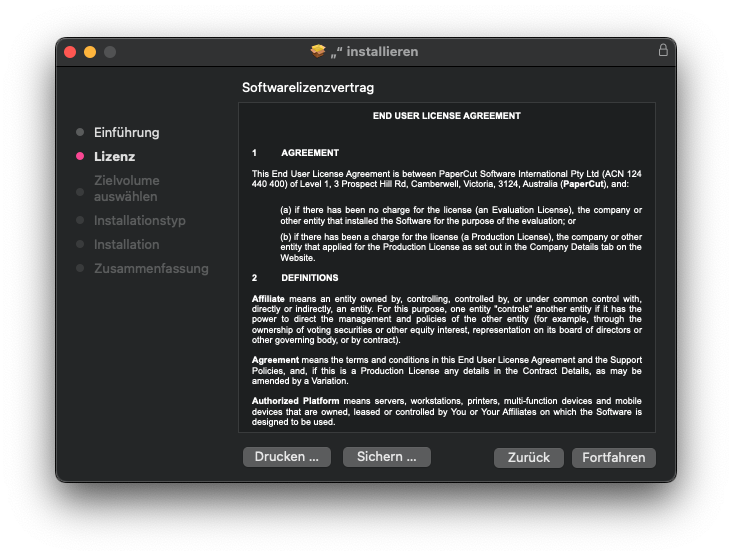
Task: Click the END USER LICENSE AGREEMENT title
Action: (446, 116)
